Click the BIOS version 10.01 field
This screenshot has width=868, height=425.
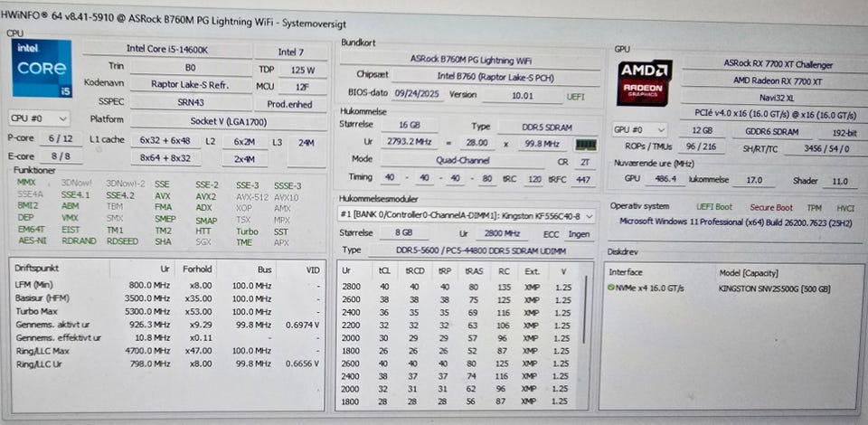[x=522, y=95]
